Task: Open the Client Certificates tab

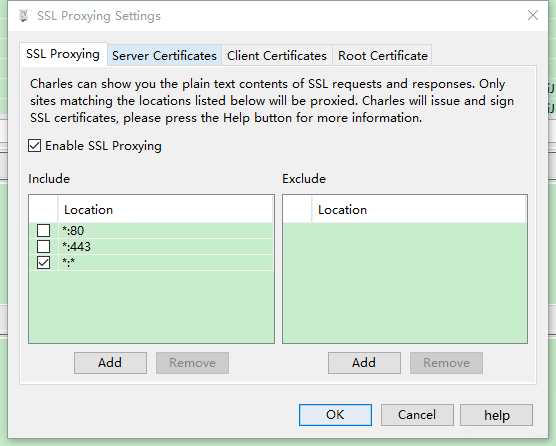Action: pos(277,56)
